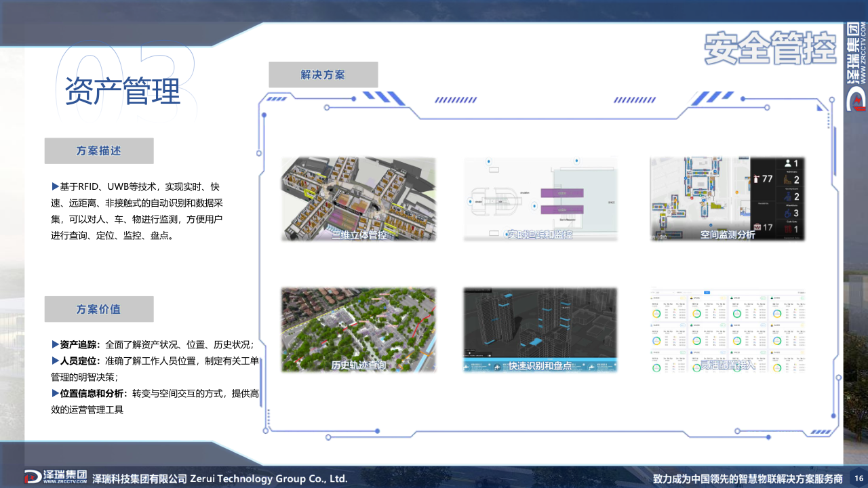Click the first-aid kit icon beside 17
Viewport: 868px width, 488px height.
757,226
